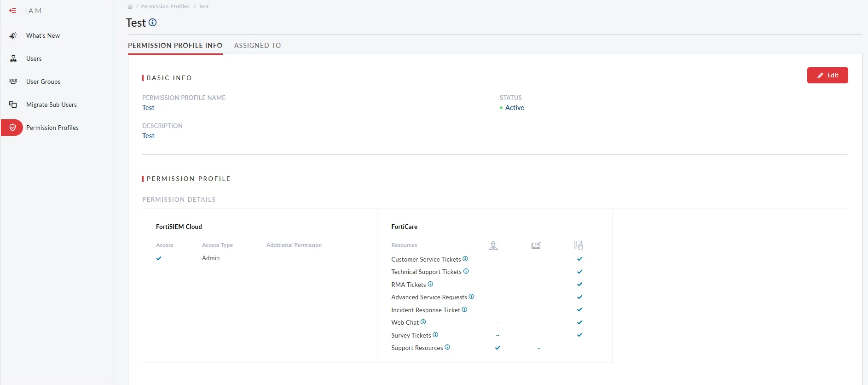Viewport: 868px width, 385px height.
Task: Open Migrate Sub Users in sidebar
Action: point(52,105)
